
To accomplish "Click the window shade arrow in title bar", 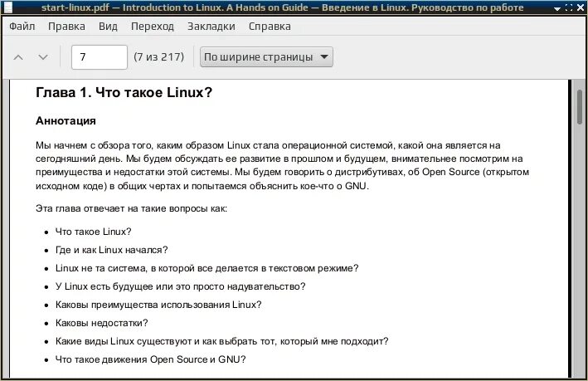I will (x=557, y=7).
